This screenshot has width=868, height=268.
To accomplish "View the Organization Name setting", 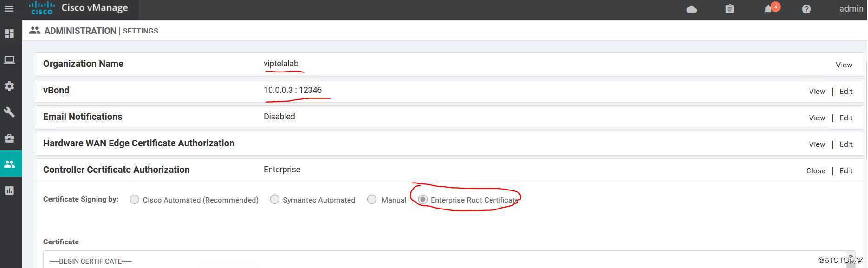I will [844, 65].
